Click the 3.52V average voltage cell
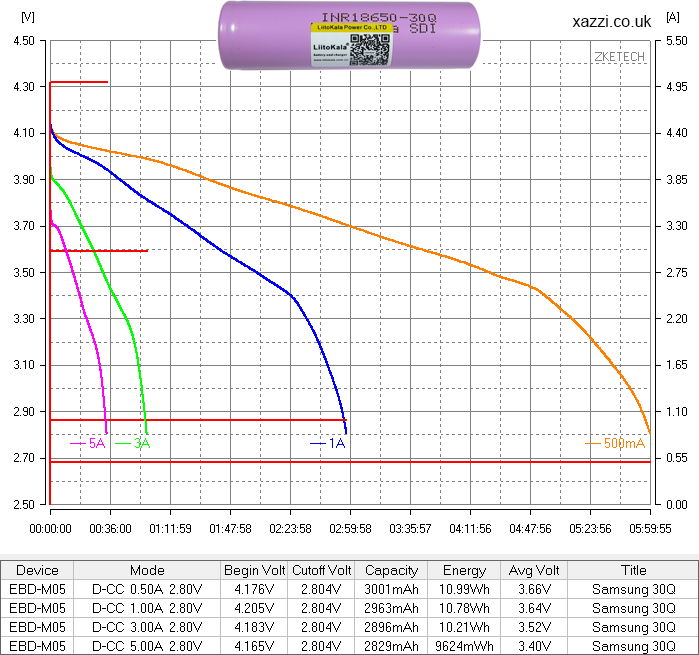The width and height of the screenshot is (699, 655). click(534, 627)
